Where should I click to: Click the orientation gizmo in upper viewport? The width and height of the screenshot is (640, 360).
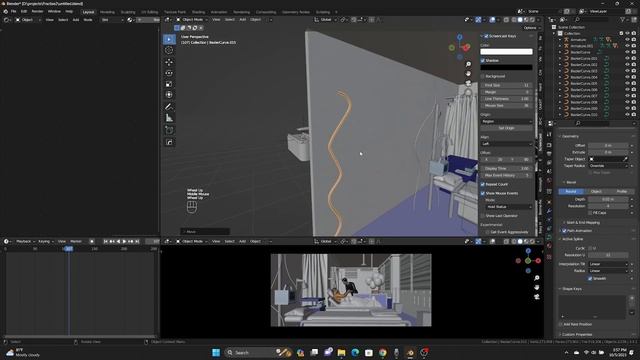click(x=460, y=47)
